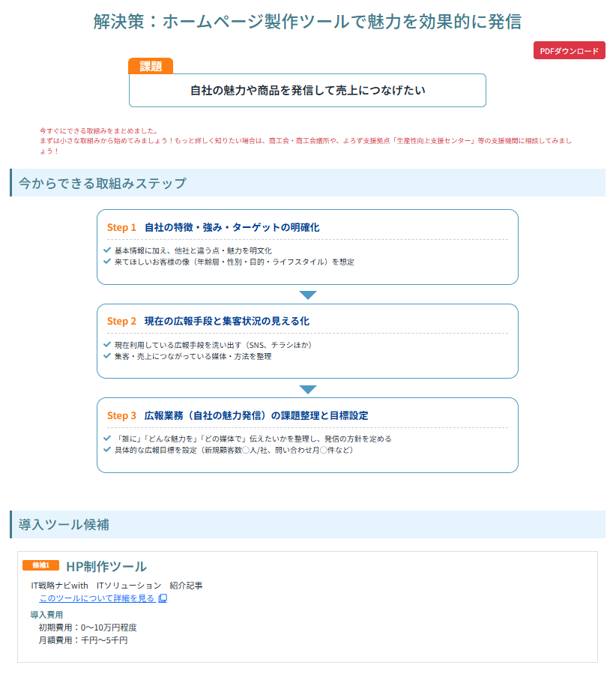Image resolution: width=616 pixels, height=683 pixels.
Task: Click the down arrow between Step 1 and Step 2
Action: point(308,295)
